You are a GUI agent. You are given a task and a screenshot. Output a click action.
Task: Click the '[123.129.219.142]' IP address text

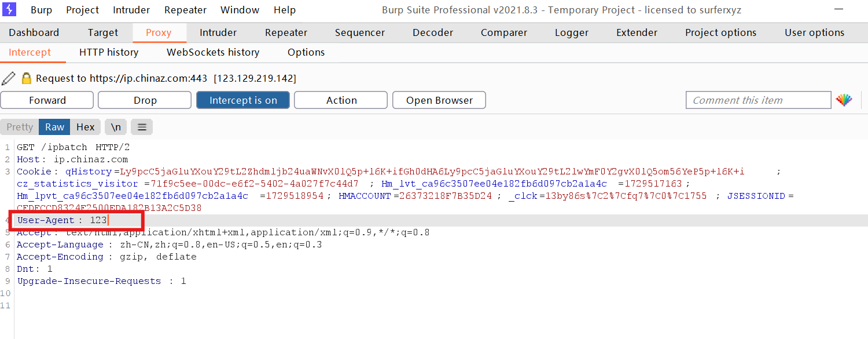(x=255, y=78)
